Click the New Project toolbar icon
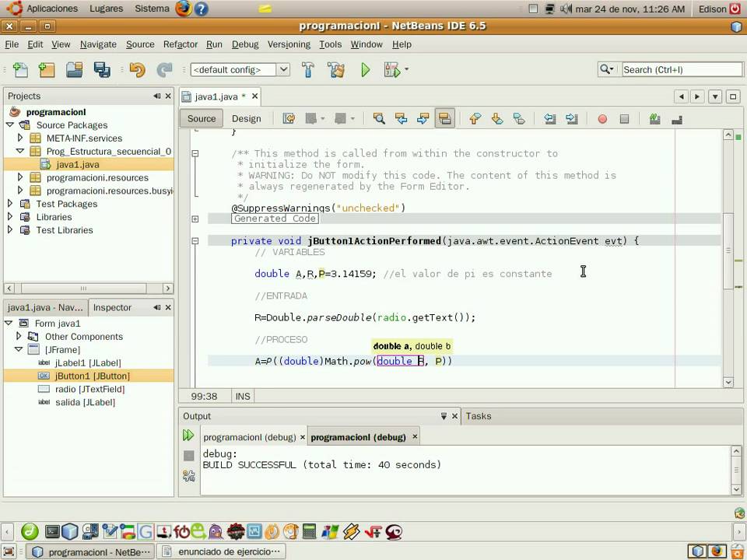The height and width of the screenshot is (560, 747). pos(47,70)
